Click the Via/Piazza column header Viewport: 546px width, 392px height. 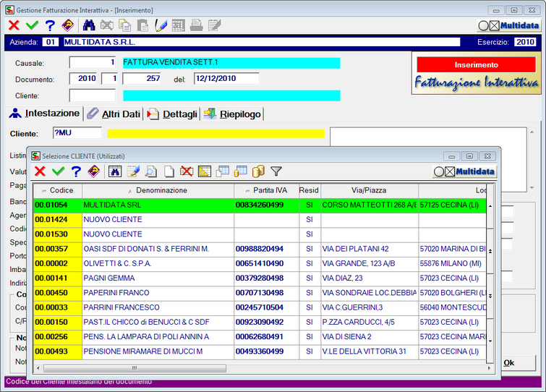(x=369, y=190)
